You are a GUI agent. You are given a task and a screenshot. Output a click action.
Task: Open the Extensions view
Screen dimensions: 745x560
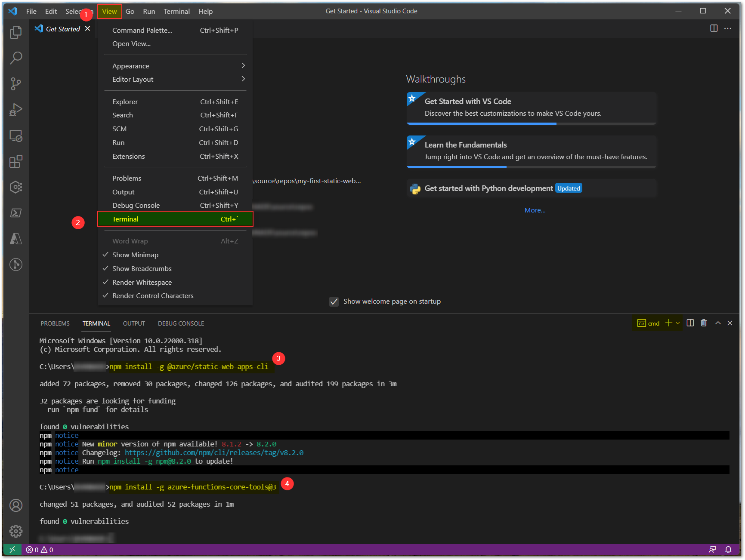[15, 162]
